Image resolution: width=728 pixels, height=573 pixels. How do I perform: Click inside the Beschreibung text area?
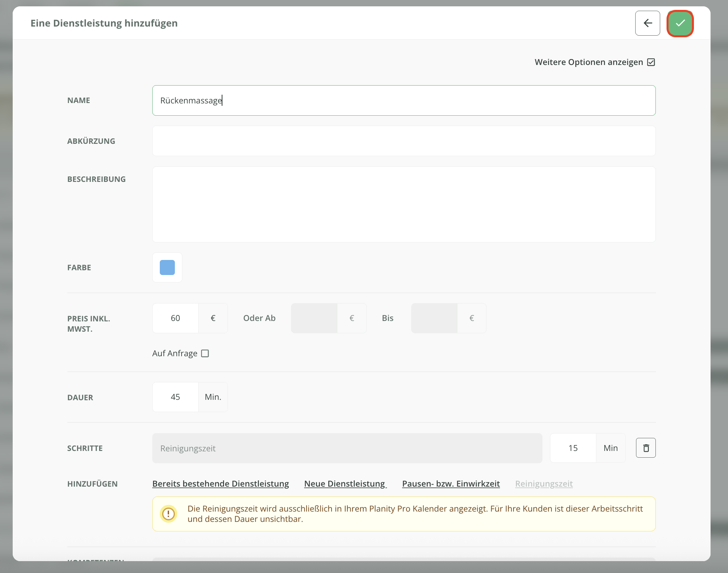(404, 204)
